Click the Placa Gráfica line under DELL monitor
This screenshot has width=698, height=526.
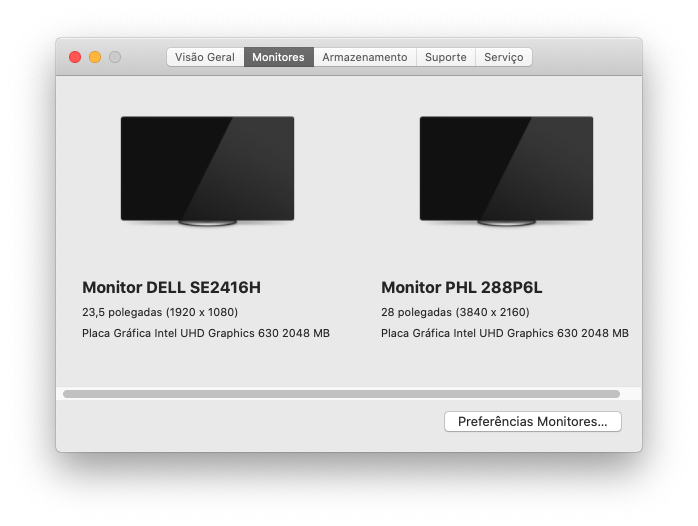206,333
